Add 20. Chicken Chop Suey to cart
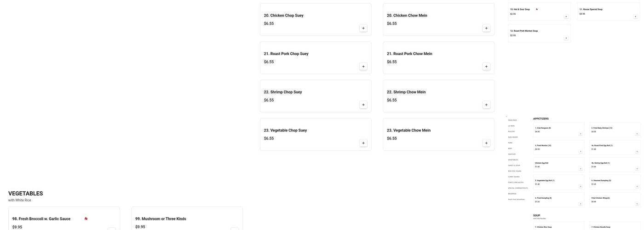 point(363,28)
